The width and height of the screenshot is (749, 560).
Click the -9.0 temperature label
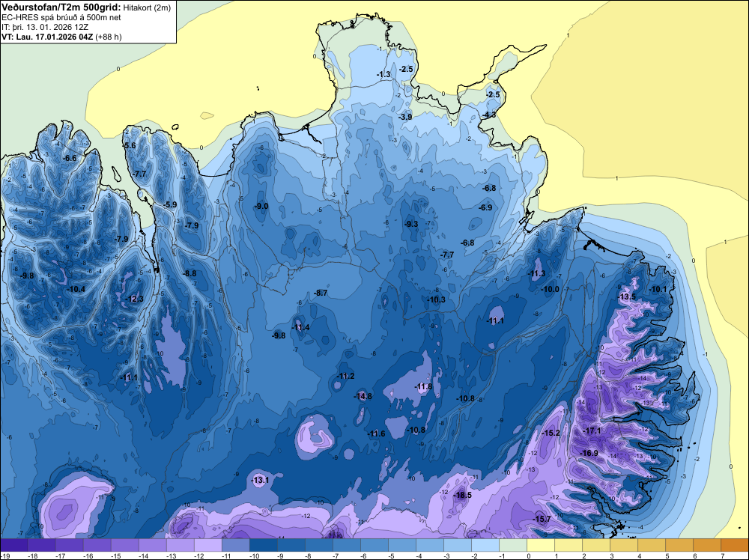(261, 206)
